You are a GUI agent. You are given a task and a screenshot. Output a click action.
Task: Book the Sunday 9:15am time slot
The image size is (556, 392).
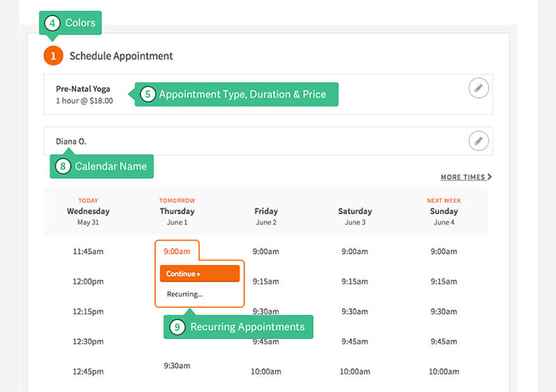coord(444,281)
